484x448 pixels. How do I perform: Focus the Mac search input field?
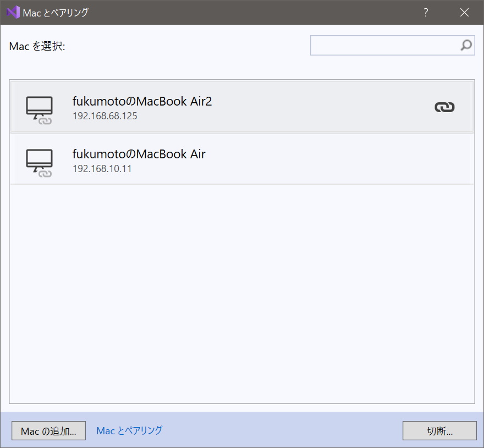[392, 46]
